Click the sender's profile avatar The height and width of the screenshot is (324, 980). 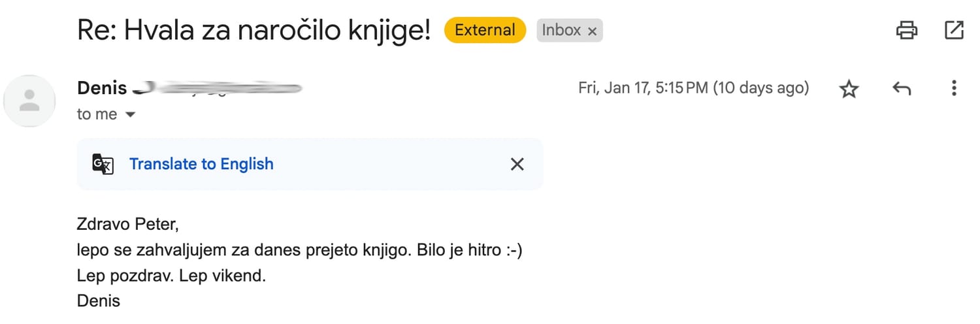29,101
